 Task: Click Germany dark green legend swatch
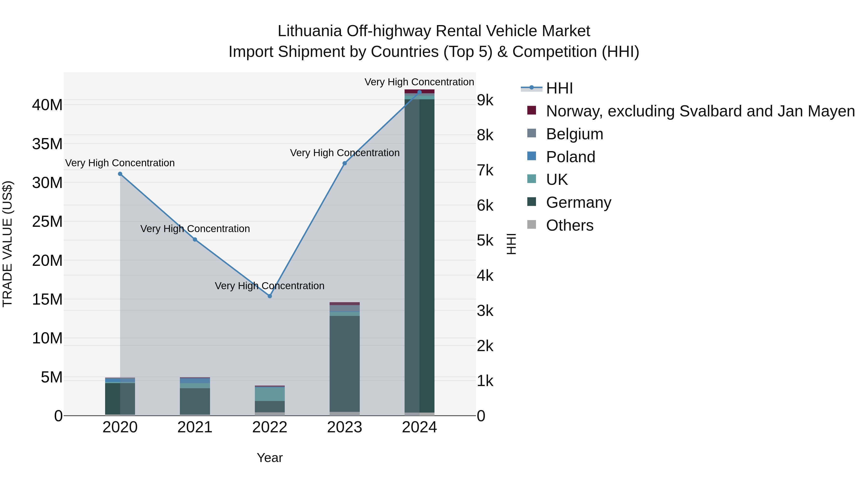click(531, 202)
